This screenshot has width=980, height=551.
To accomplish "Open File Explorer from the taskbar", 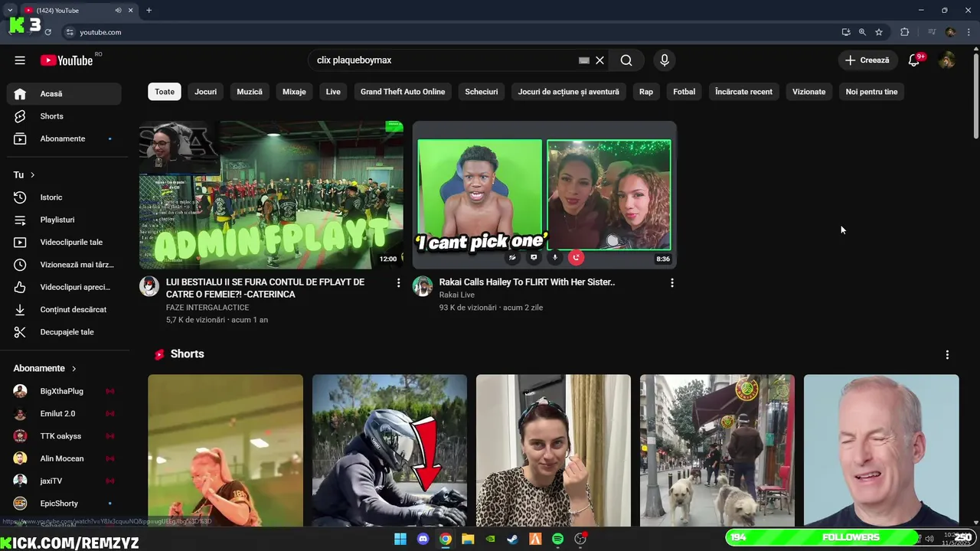I will [468, 539].
